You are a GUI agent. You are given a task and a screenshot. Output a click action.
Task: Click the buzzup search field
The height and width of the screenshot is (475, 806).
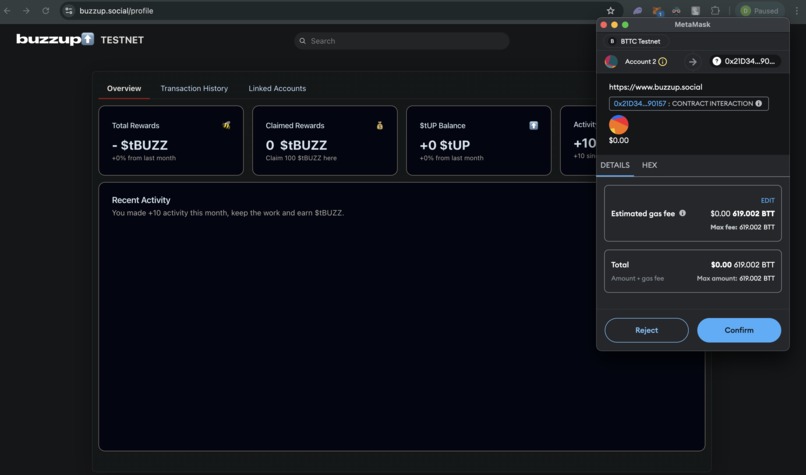click(x=401, y=41)
